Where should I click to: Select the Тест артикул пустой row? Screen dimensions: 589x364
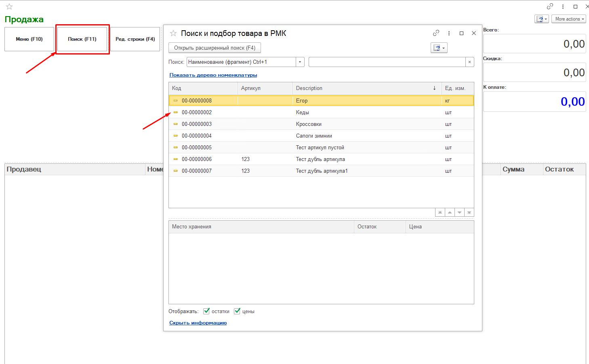click(321, 147)
